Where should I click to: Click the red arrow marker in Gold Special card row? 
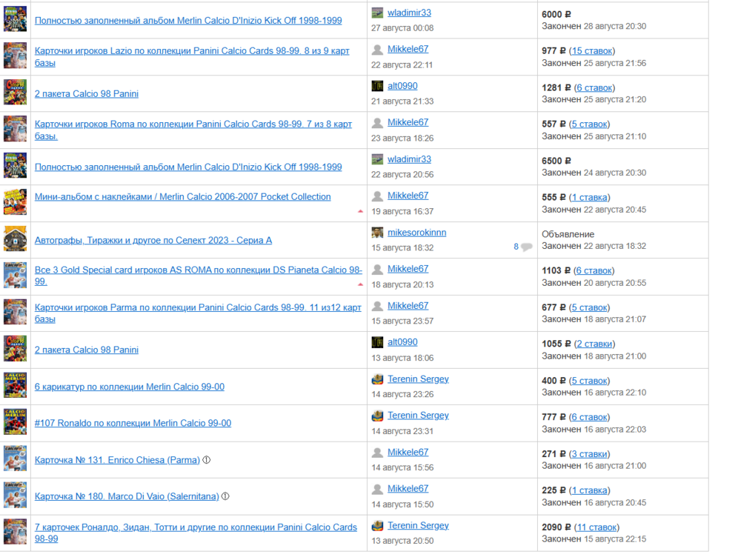[360, 284]
